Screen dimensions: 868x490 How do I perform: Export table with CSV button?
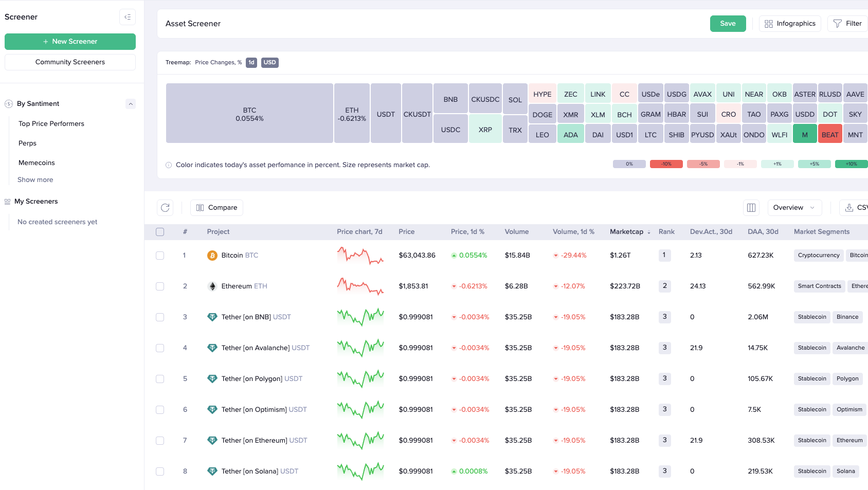click(x=854, y=208)
